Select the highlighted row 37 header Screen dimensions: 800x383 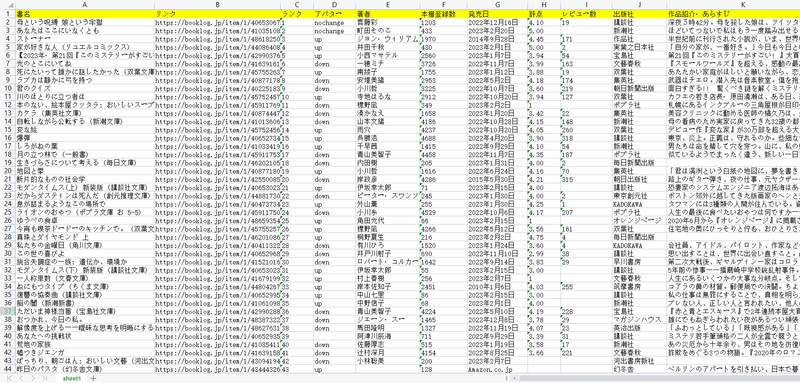pos(8,311)
